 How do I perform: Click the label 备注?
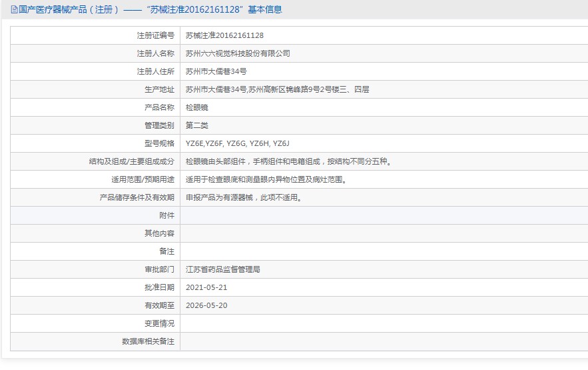pos(167,251)
